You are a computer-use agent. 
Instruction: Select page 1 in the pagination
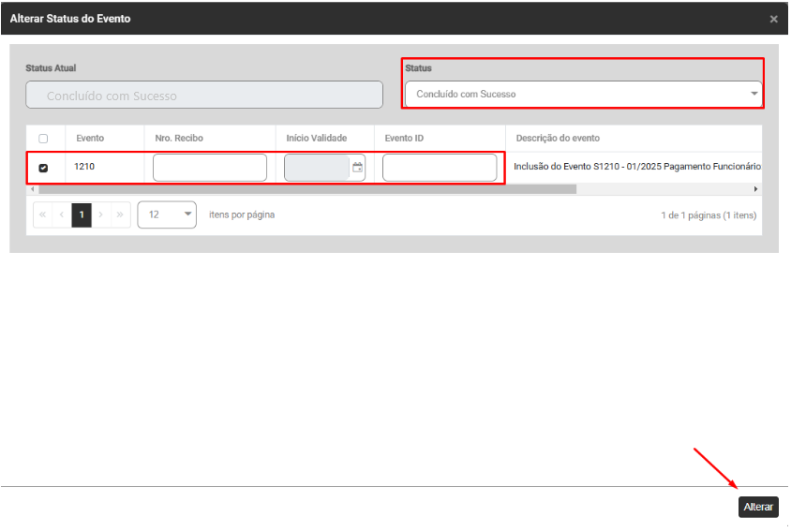pos(82,214)
